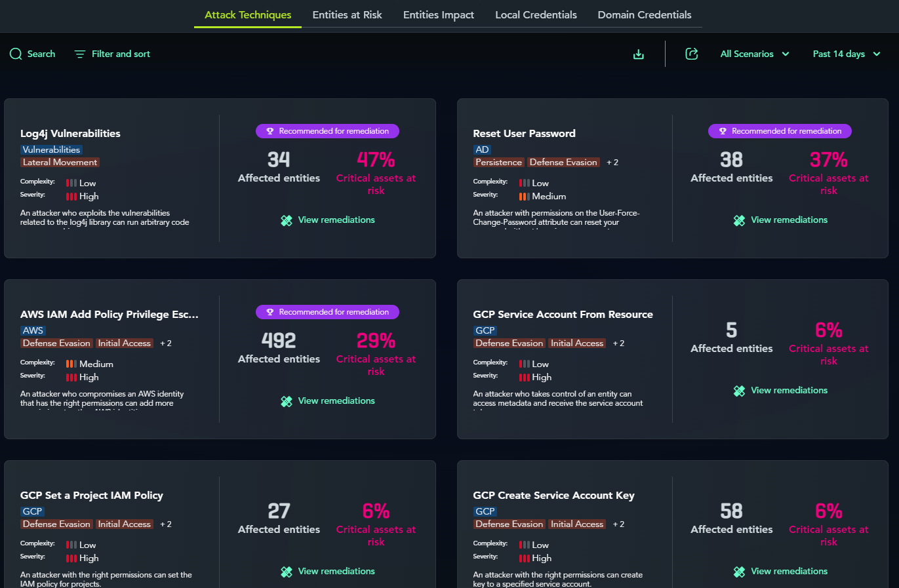Expand +2 tags on Reset User Password
Viewport: 899px width, 588px height.
tap(612, 162)
